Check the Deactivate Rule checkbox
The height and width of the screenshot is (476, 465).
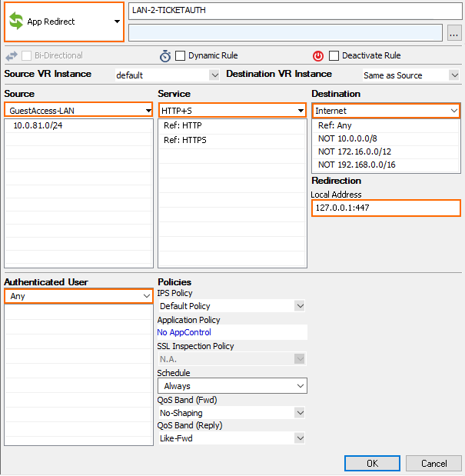point(334,55)
